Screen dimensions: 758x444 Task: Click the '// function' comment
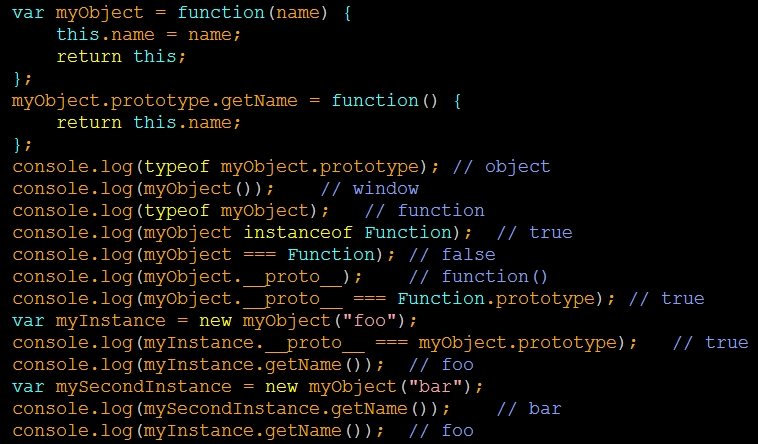(424, 210)
